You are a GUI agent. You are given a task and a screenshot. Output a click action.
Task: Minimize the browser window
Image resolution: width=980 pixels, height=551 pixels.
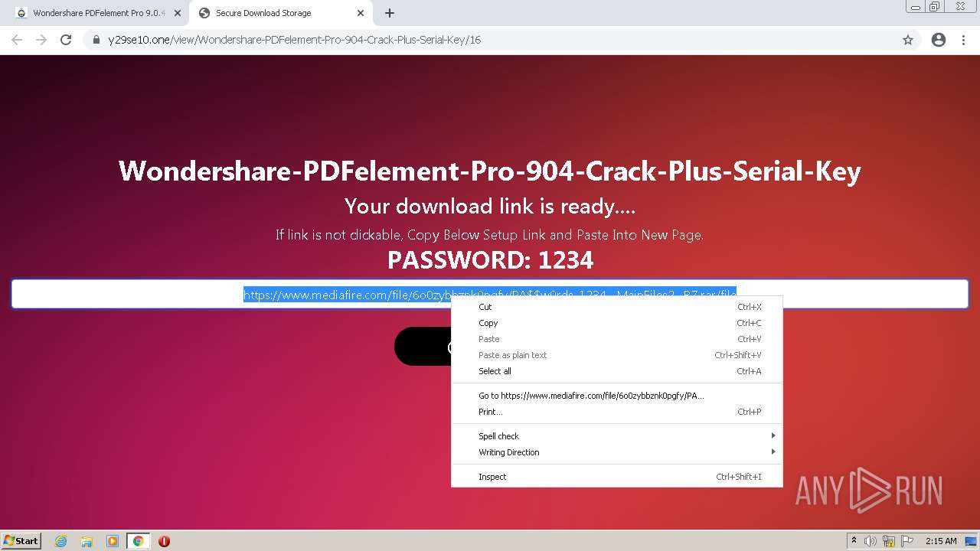915,7
